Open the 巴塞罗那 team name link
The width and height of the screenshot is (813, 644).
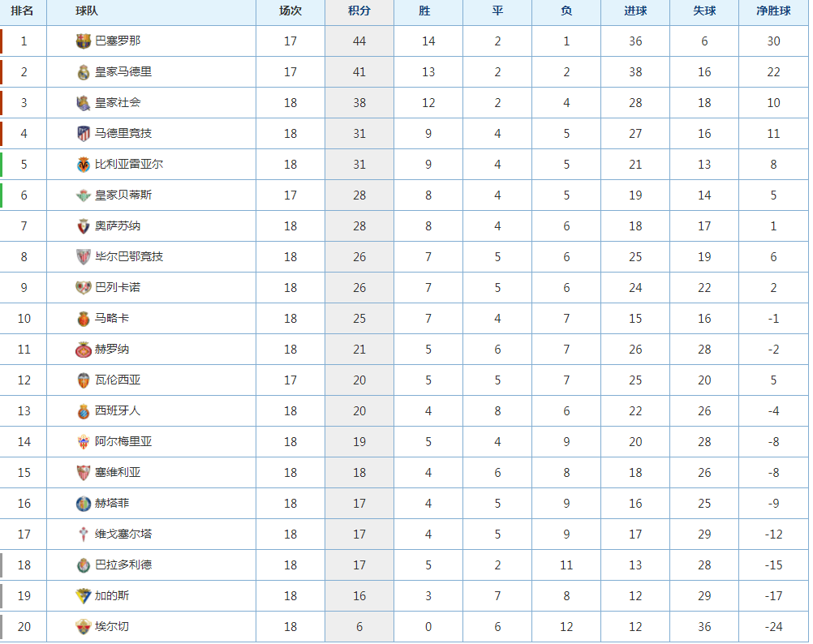click(118, 41)
